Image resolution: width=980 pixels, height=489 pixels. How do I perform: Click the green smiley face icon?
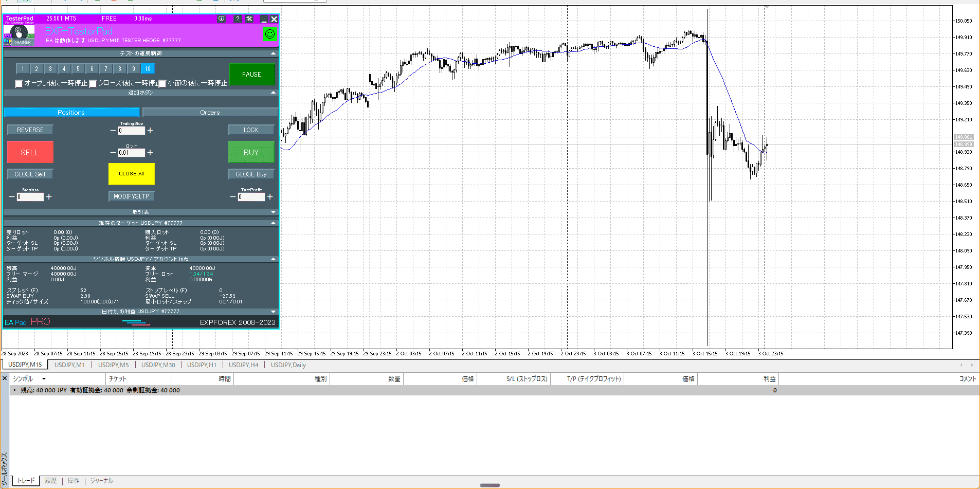click(270, 34)
